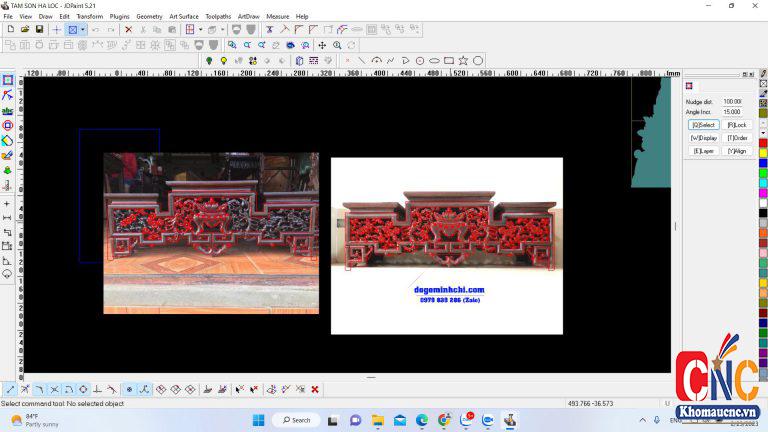
Task: Pick the yellow color swatch
Action: [x=763, y=153]
